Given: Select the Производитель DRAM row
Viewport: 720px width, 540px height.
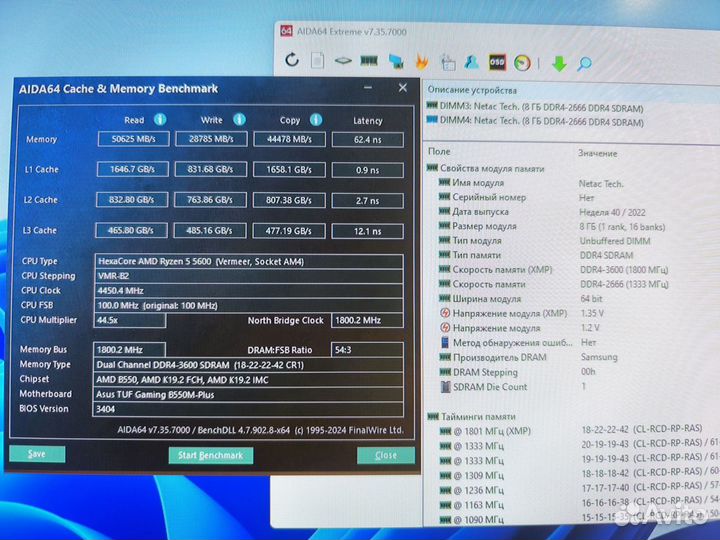Looking at the screenshot, I should [x=529, y=357].
